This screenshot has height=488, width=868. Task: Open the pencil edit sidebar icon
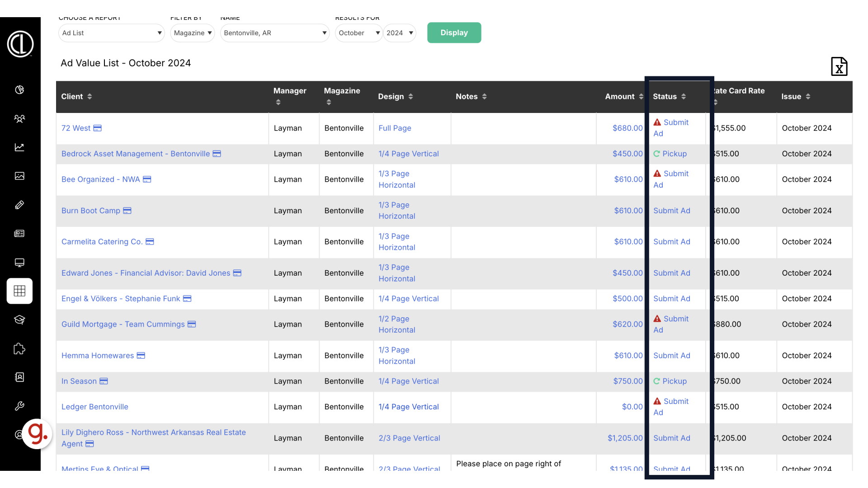(x=19, y=205)
